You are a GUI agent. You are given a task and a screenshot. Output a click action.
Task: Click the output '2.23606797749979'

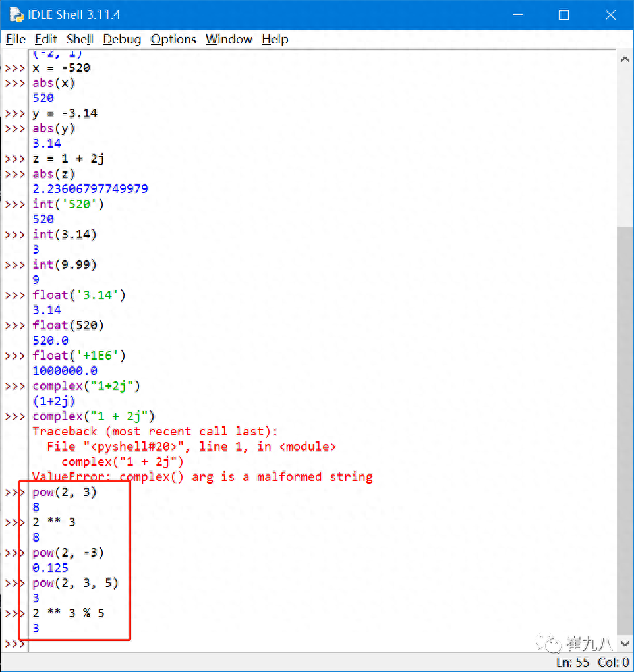[x=90, y=189]
